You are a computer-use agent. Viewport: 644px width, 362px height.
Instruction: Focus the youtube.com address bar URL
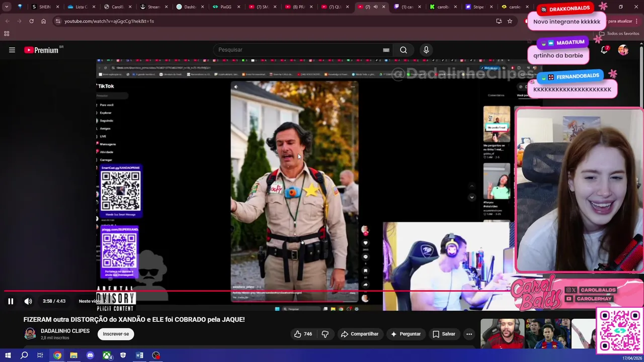[109, 21]
